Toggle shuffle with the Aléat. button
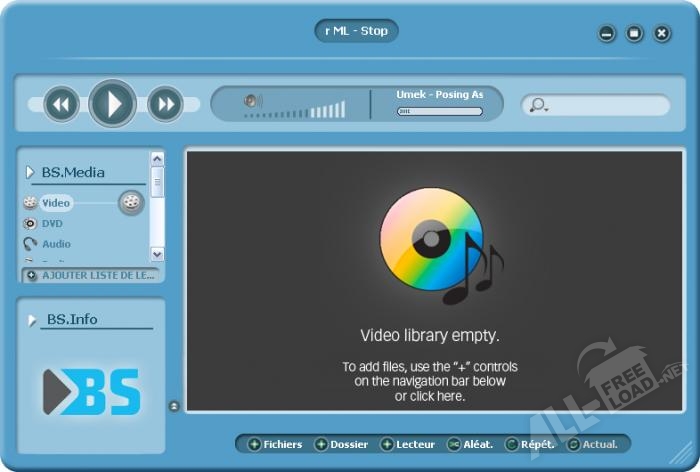700x472 pixels. coord(469,445)
